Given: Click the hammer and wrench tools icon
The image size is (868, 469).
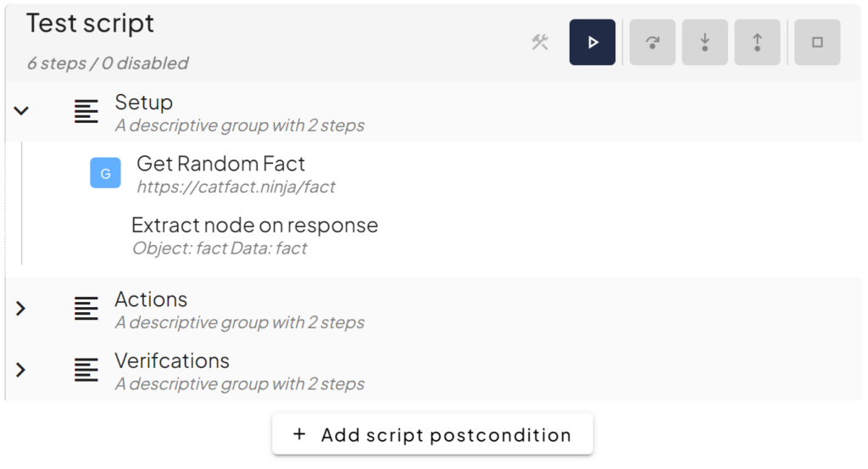Looking at the screenshot, I should click(x=540, y=42).
